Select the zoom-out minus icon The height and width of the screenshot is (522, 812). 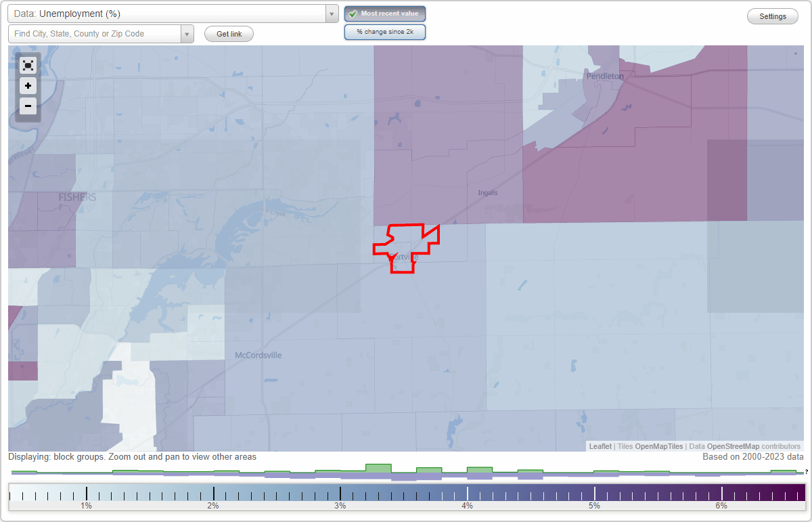pos(28,106)
